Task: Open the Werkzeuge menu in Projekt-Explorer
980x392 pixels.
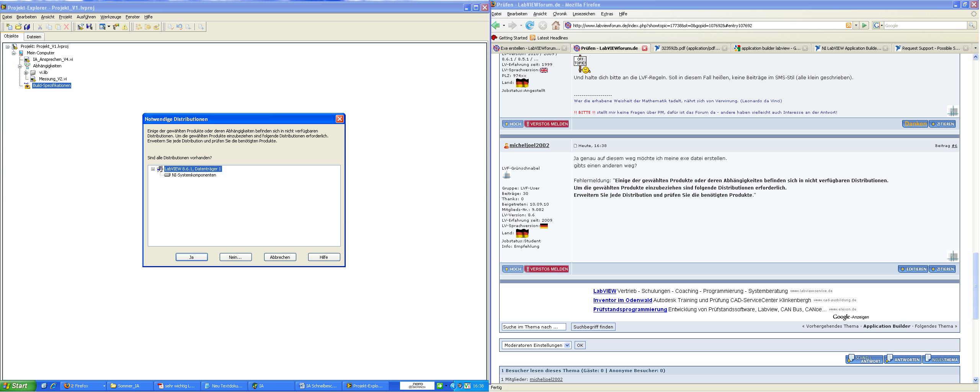Action: click(111, 17)
